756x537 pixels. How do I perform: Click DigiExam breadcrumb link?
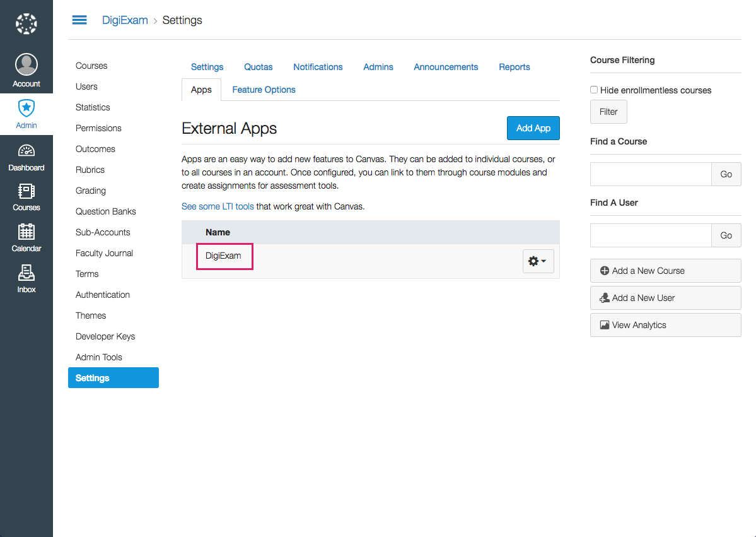point(125,20)
